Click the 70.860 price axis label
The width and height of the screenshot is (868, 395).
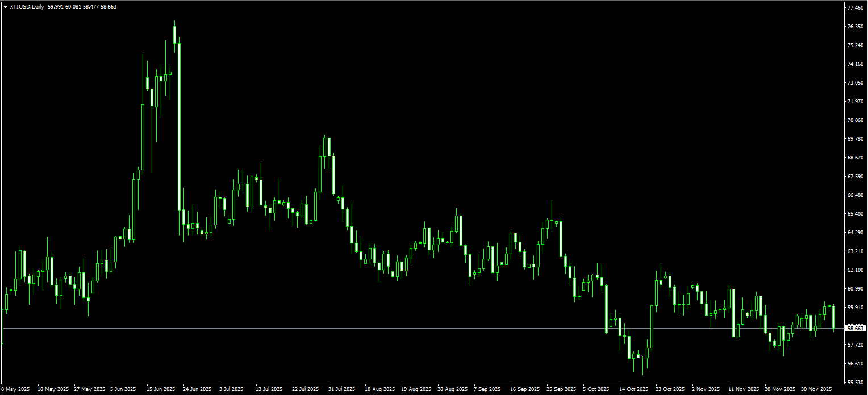tap(855, 120)
